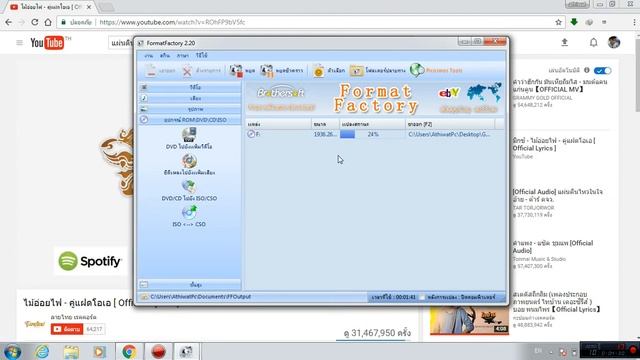Open the third (Language) menu in FormatFactory

pos(183,56)
